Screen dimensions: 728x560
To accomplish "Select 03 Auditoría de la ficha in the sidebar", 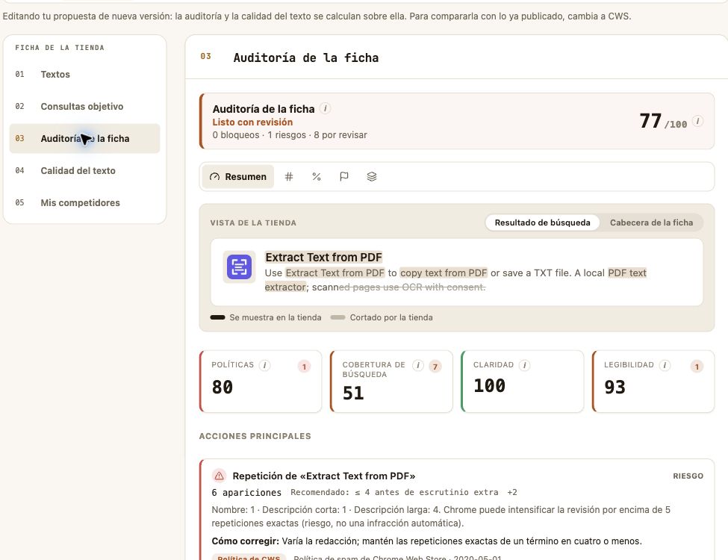I will click(84, 138).
